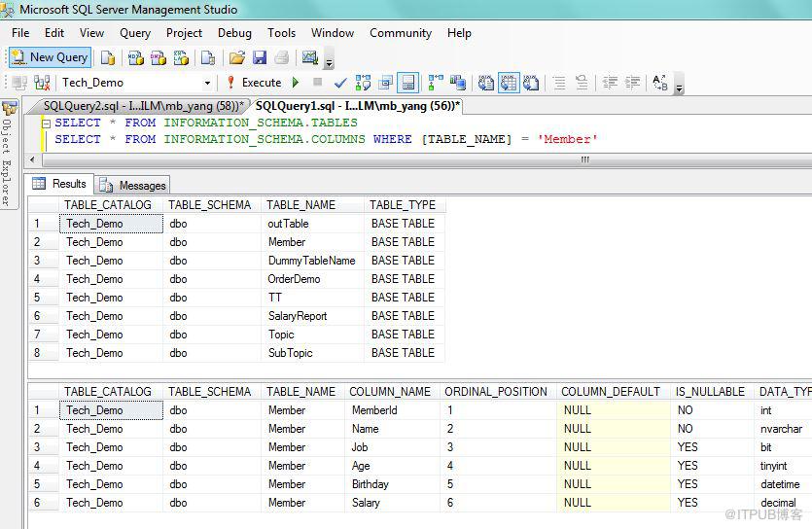Start debugging with the green arrow
This screenshot has height=529, width=812.
(296, 83)
